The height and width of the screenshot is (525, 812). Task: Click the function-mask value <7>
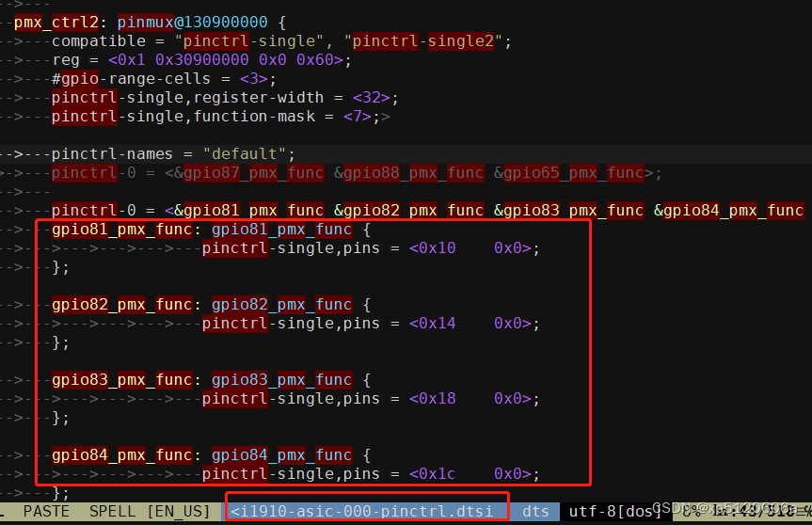pyautogui.click(x=358, y=117)
